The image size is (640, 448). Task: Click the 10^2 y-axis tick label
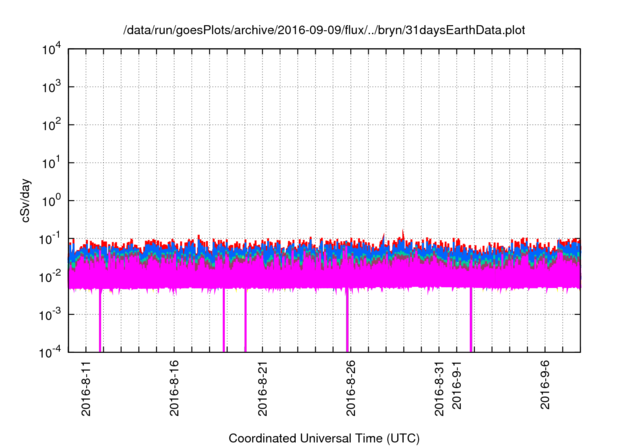(51, 125)
